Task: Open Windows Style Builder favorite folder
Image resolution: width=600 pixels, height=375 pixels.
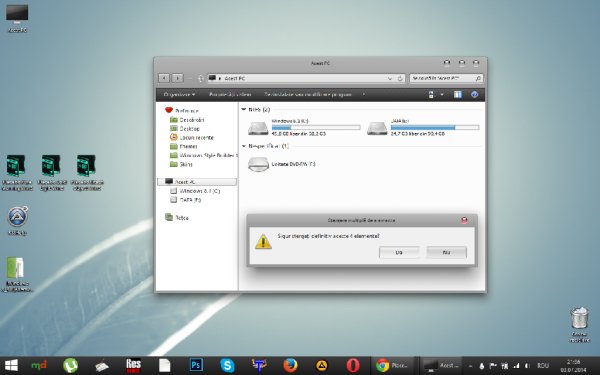Action: click(203, 155)
